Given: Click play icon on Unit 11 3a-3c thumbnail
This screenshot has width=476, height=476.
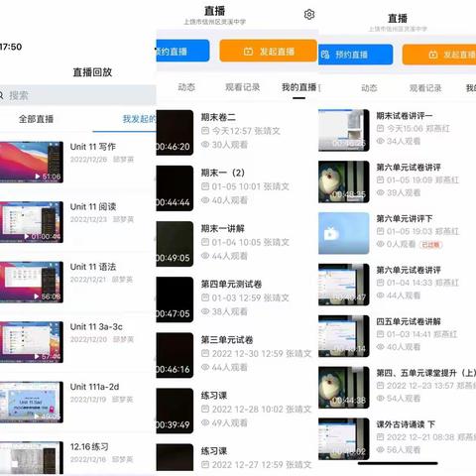Looking at the screenshot, I should point(37,356).
